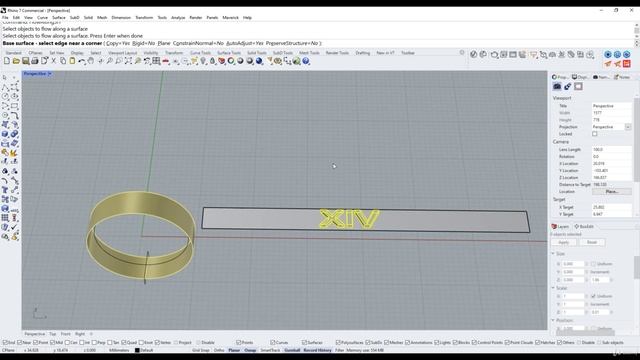Click the Lens Length input field
Image resolution: width=640 pixels, height=360 pixels.
pyautogui.click(x=611, y=150)
